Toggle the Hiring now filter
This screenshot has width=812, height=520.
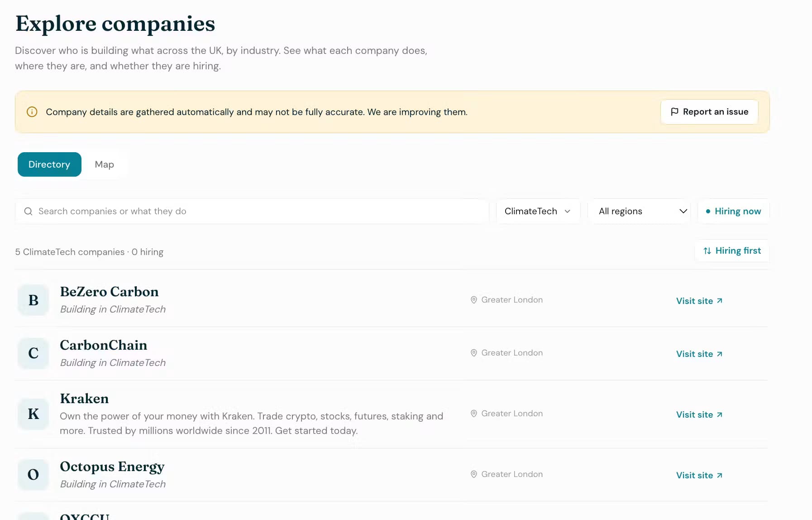(x=734, y=212)
